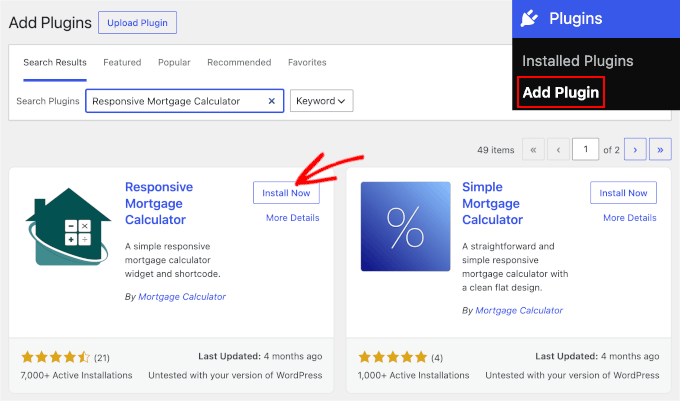Click 'Untested with your version' under Simple plugin

click(x=572, y=375)
